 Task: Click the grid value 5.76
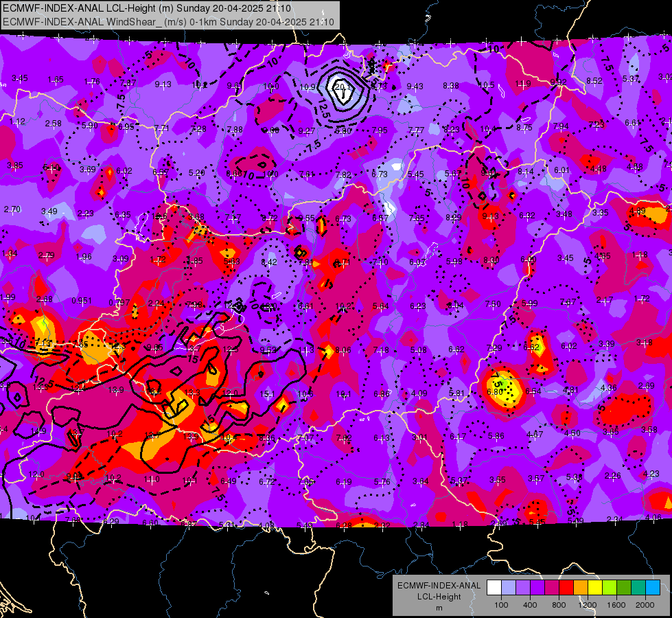pyautogui.click(x=382, y=482)
